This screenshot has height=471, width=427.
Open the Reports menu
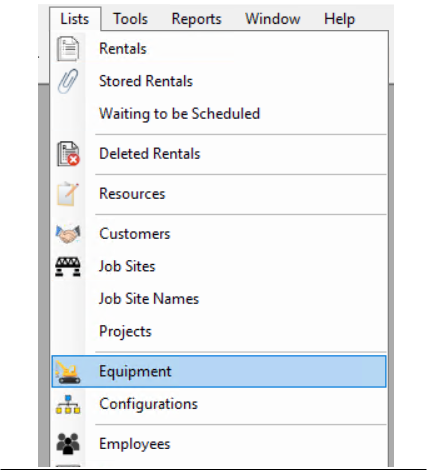pyautogui.click(x=196, y=19)
